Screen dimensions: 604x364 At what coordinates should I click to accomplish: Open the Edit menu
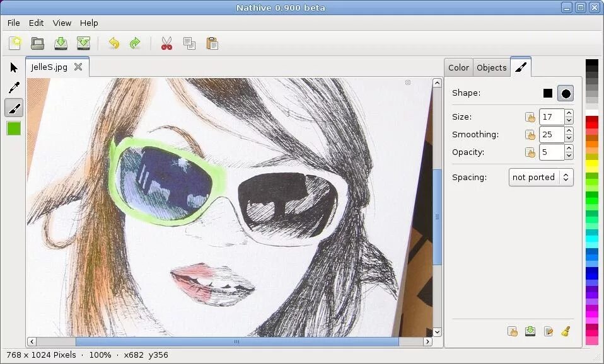(36, 23)
